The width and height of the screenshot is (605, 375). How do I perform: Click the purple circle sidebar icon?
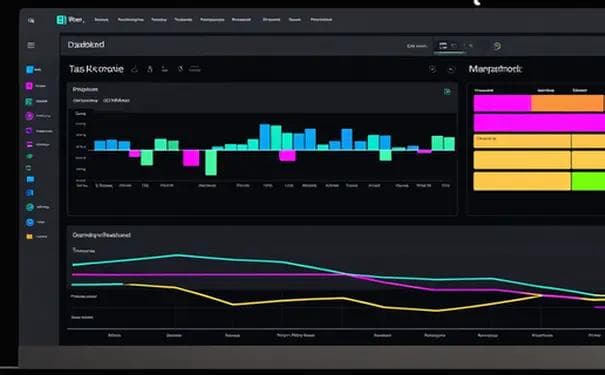click(29, 116)
